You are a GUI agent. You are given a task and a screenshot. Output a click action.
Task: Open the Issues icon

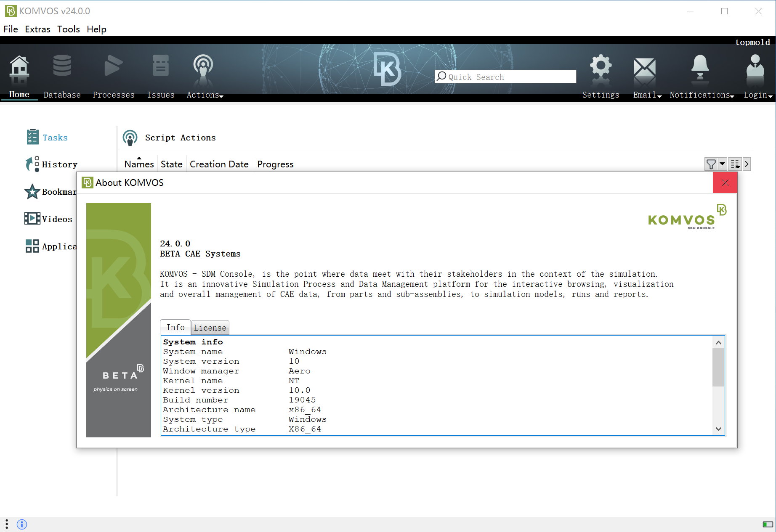point(160,66)
